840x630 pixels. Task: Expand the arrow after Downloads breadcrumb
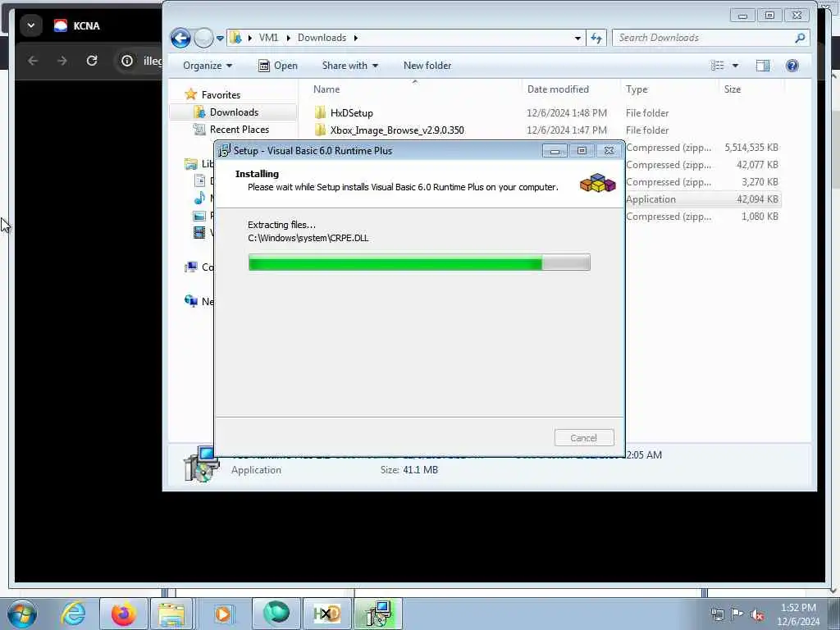(356, 38)
